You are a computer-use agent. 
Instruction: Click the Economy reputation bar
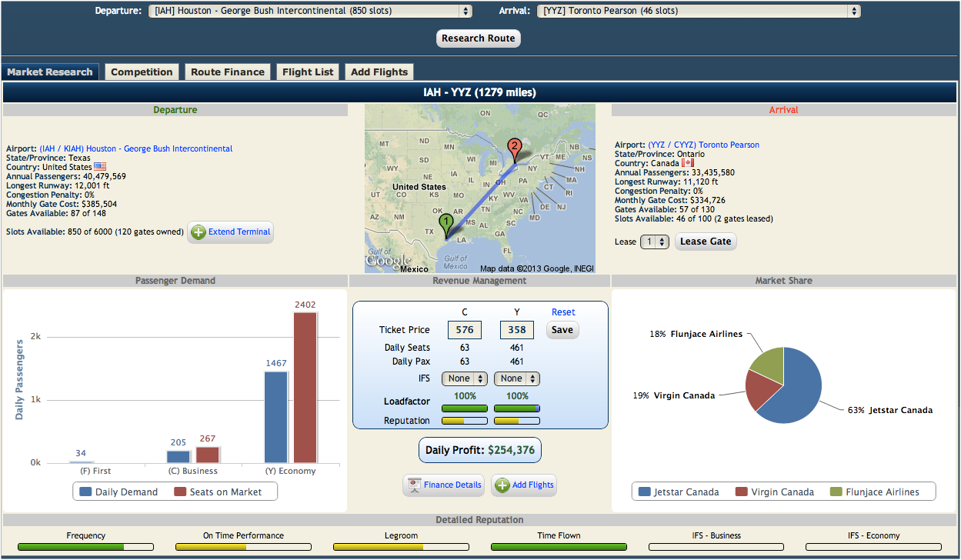click(x=517, y=421)
